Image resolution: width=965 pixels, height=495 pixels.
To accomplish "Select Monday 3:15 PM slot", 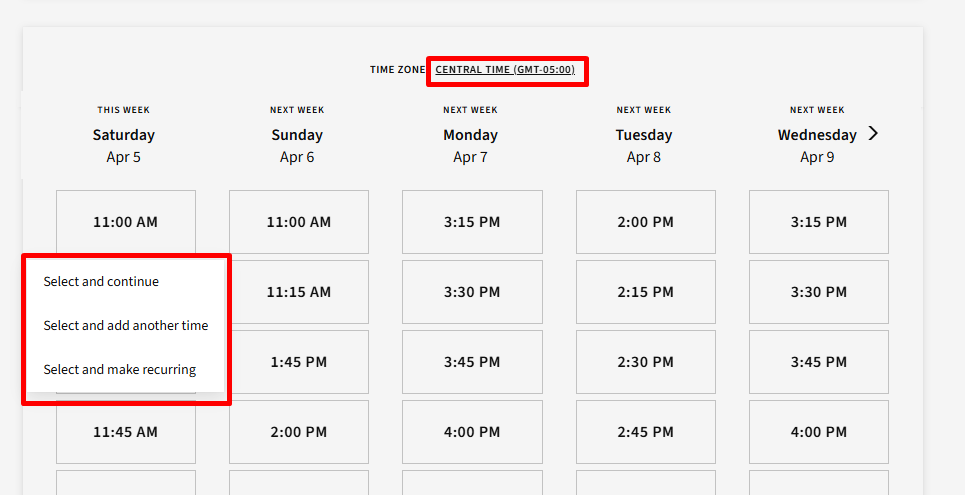I will pyautogui.click(x=472, y=222).
